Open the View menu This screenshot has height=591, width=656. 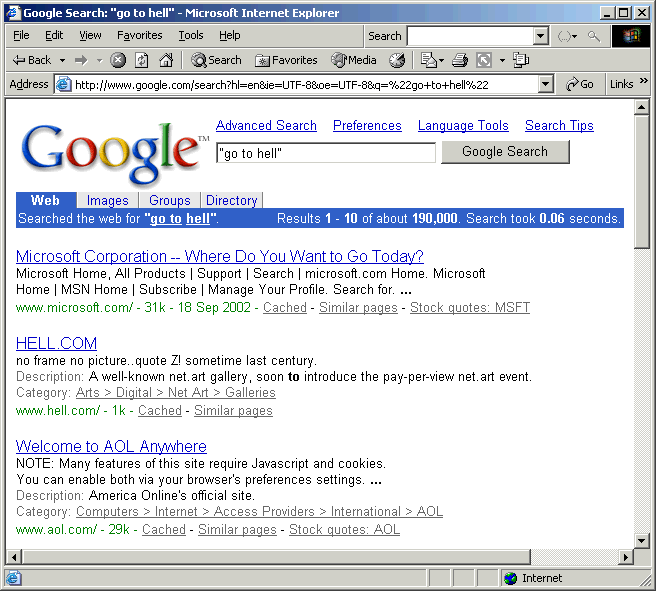[x=90, y=36]
